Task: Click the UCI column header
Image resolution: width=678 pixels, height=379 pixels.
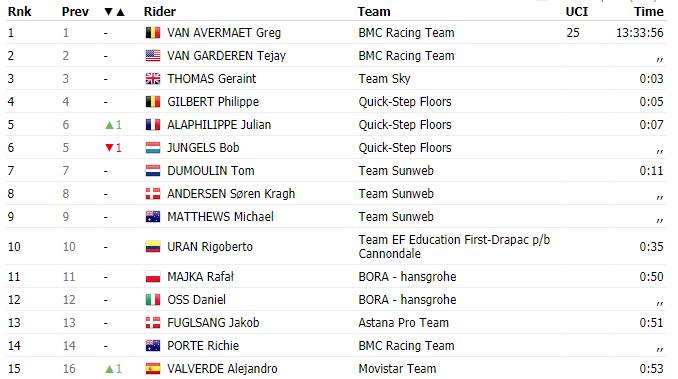Action: pos(576,12)
